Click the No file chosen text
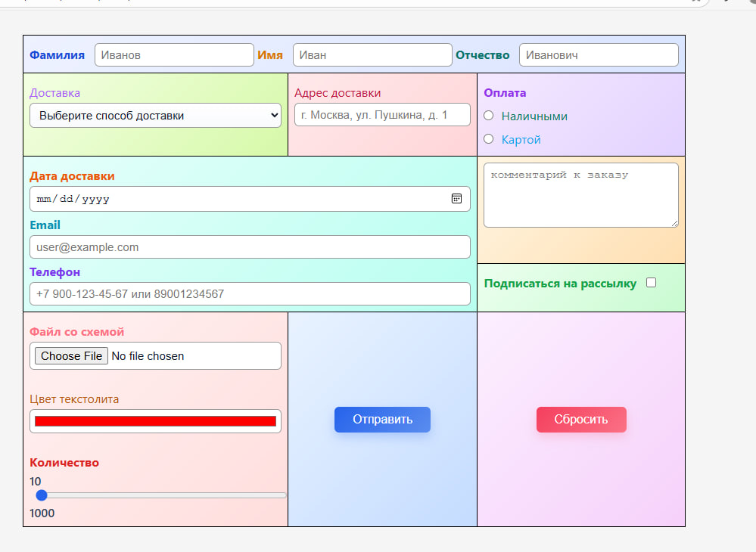This screenshot has width=756, height=552. tap(148, 356)
